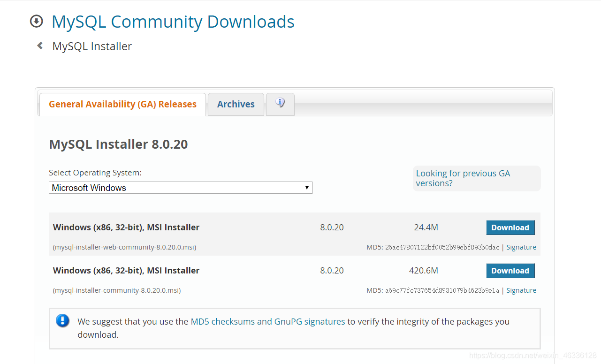Viewport: 601px width, 364px height.
Task: Click version 8.0.20 in the 24.4M row
Action: [332, 227]
